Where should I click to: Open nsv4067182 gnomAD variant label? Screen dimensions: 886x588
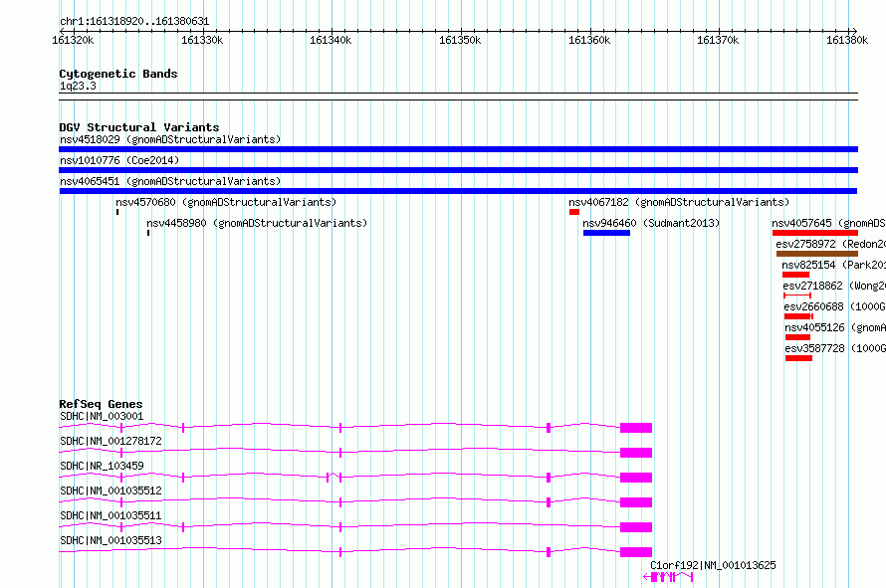click(679, 202)
